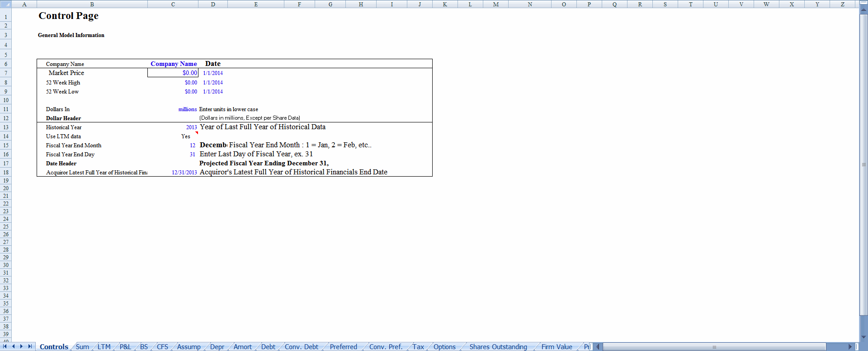Open Shares Outstanding sheet tab
The width and height of the screenshot is (868, 351).
(498, 347)
